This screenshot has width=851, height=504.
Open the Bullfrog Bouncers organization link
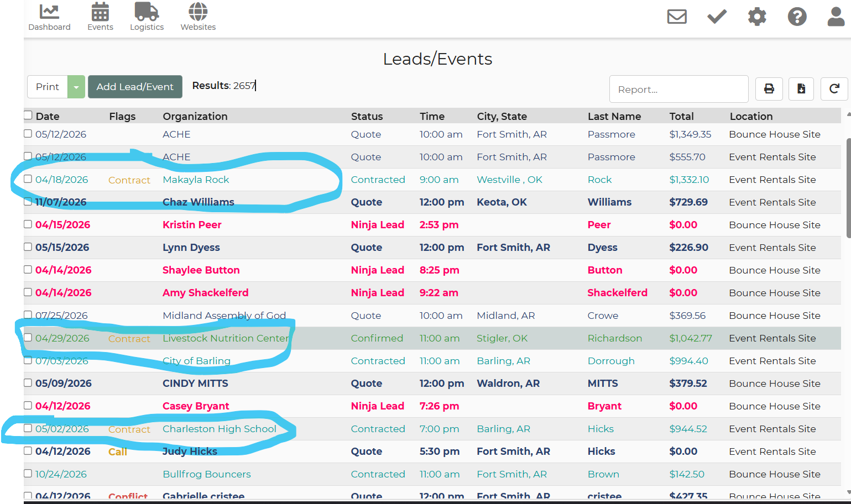click(x=206, y=474)
